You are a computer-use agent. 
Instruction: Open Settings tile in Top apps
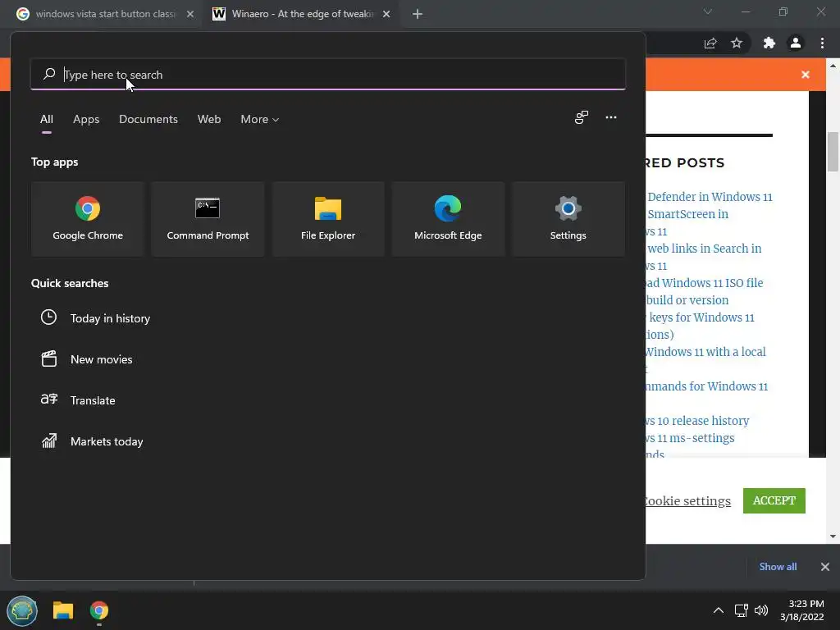click(568, 218)
